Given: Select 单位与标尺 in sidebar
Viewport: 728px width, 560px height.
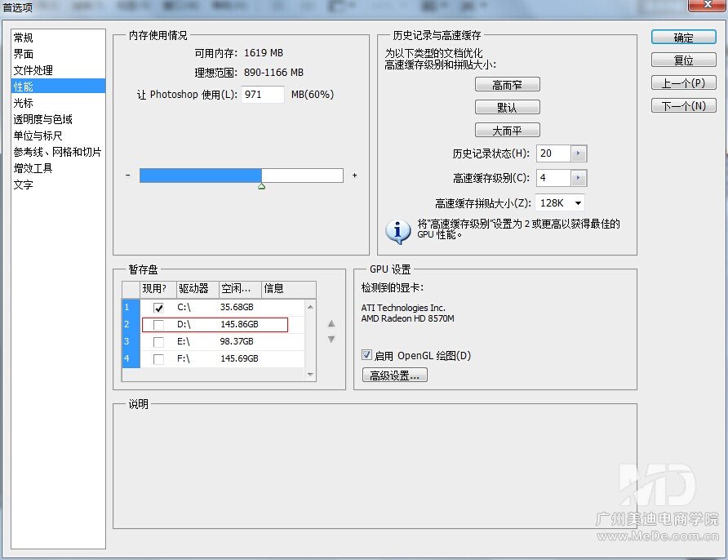Looking at the screenshot, I should (x=38, y=136).
